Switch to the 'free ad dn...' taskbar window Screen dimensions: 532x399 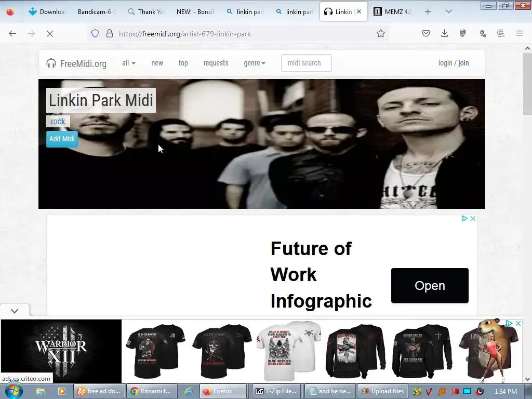coord(99,391)
